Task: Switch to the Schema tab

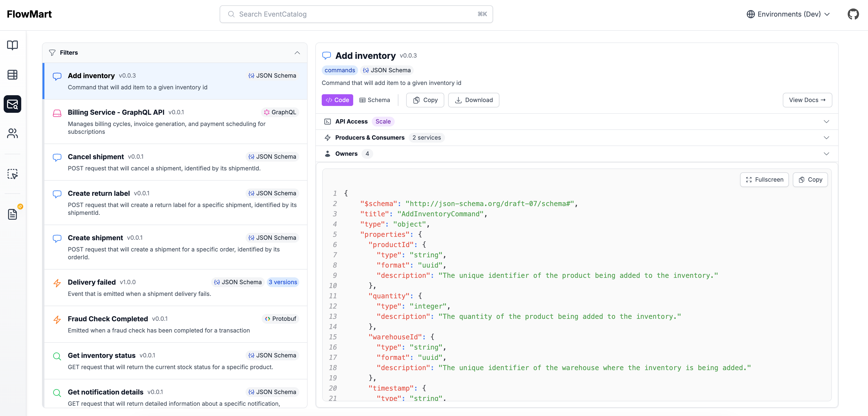Action: point(375,100)
